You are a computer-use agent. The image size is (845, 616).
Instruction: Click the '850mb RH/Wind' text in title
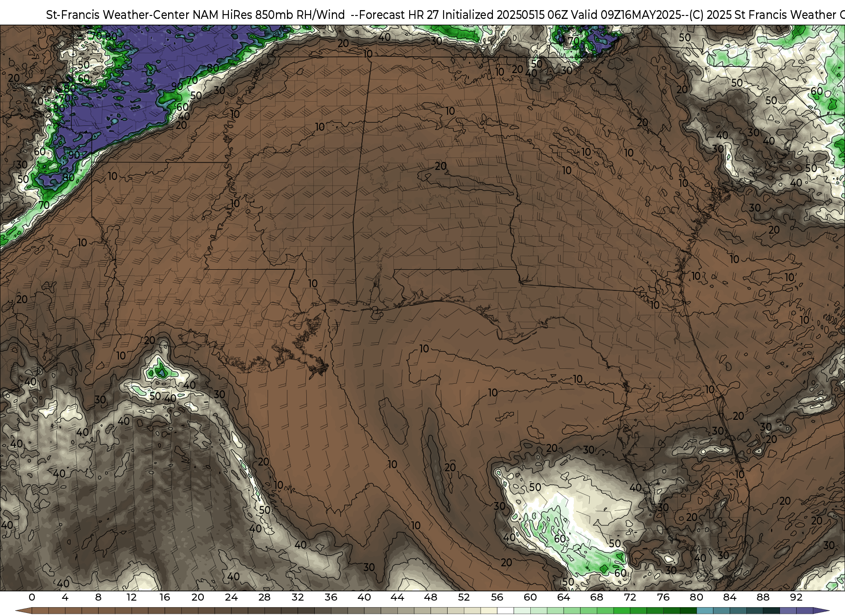click(300, 15)
